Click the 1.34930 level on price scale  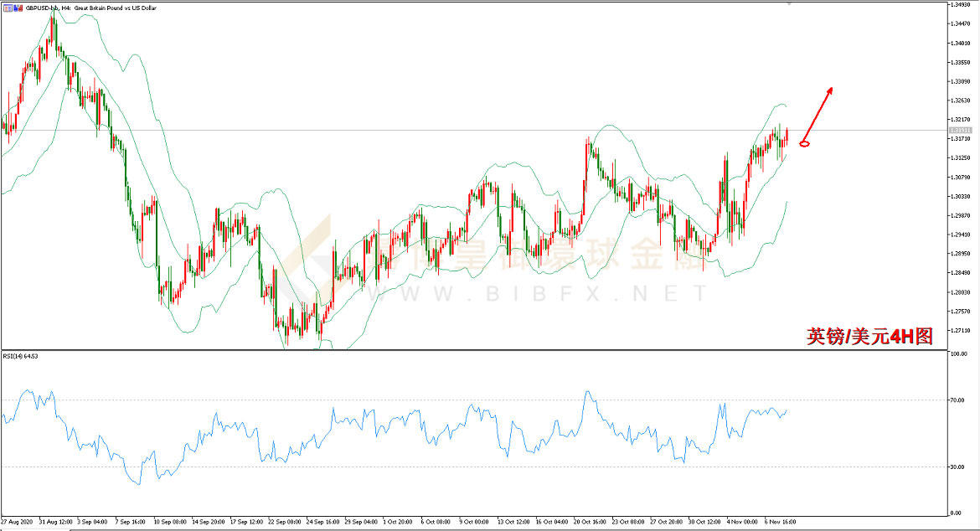click(x=960, y=5)
